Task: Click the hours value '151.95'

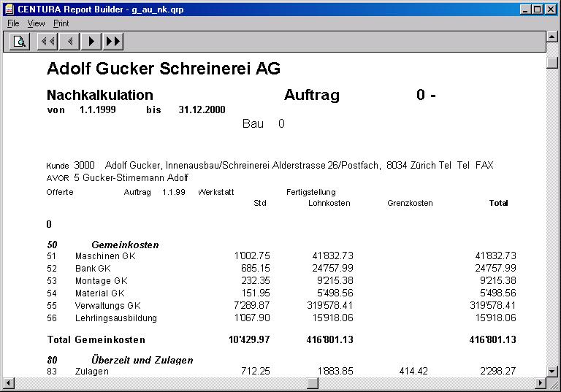Action: click(x=256, y=293)
